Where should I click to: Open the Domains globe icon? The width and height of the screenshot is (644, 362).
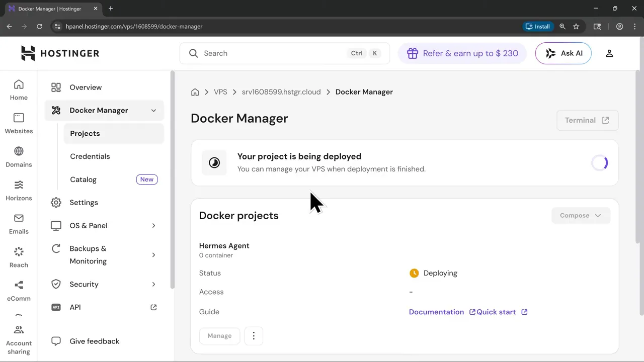pyautogui.click(x=19, y=151)
